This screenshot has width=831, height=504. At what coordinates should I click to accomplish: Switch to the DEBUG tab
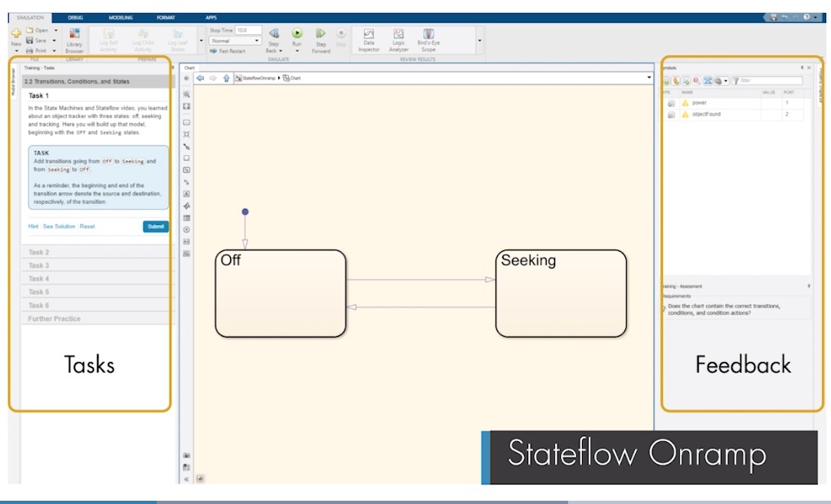[x=76, y=17]
